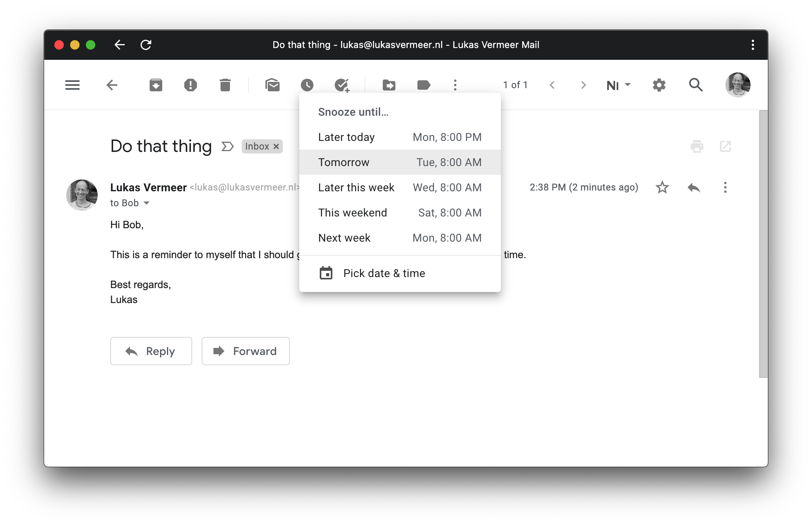Viewport: 812px width, 525px height.
Task: Toggle the reply icon on email
Action: [693, 187]
